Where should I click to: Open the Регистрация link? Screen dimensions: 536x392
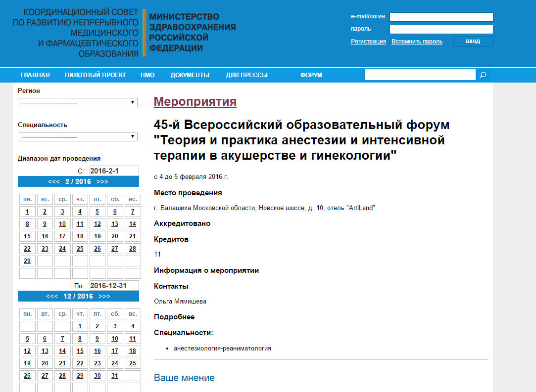click(369, 42)
